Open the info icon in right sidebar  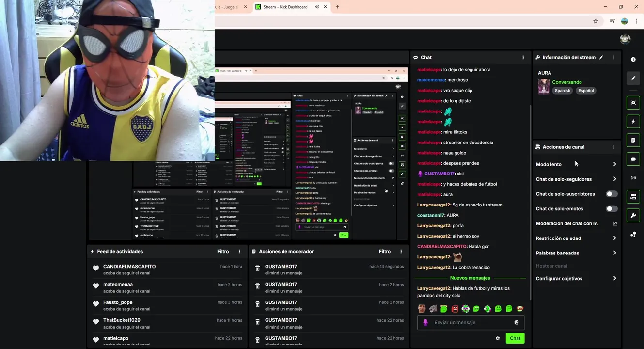(633, 59)
